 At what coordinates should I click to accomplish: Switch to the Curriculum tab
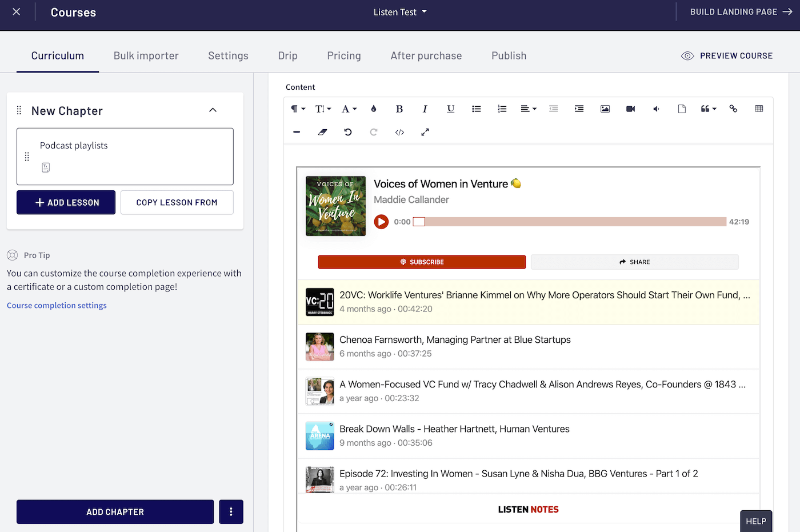pos(58,56)
